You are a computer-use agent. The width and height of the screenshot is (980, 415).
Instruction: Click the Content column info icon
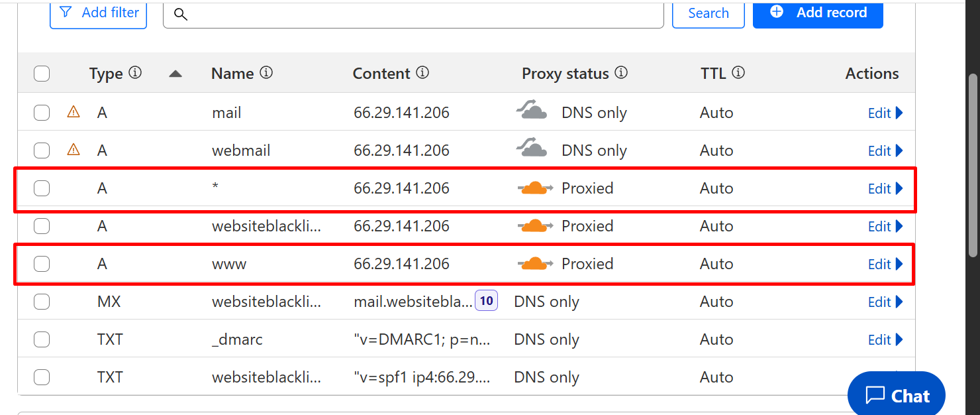click(422, 73)
